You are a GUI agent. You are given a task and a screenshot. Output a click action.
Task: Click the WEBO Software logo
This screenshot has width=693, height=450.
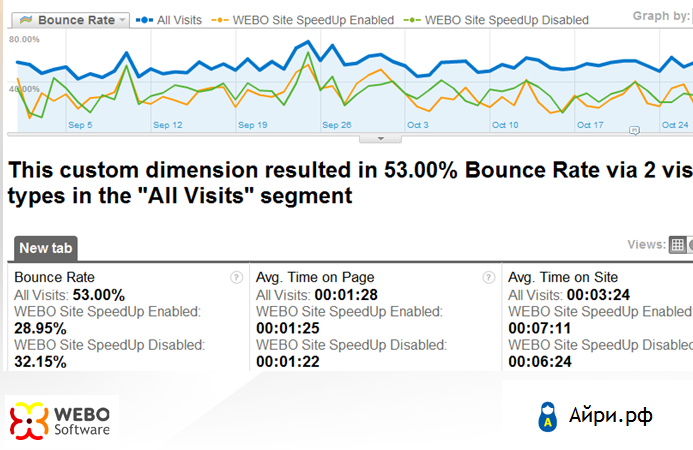pos(61,421)
